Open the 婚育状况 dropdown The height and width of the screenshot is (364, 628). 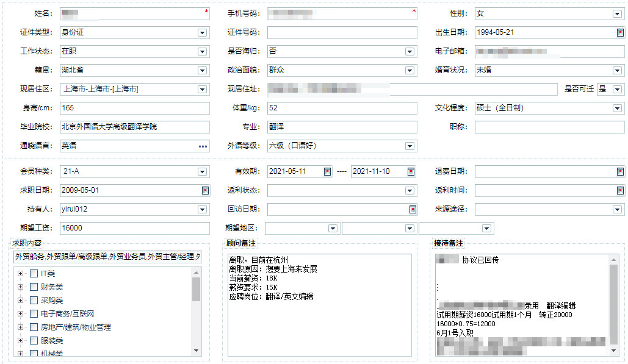617,70
